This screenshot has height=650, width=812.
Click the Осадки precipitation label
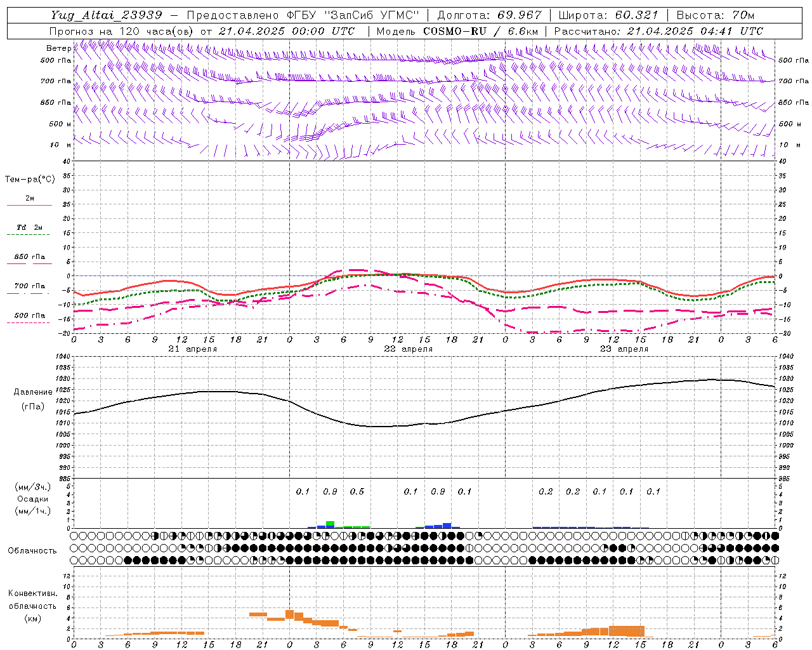point(33,499)
